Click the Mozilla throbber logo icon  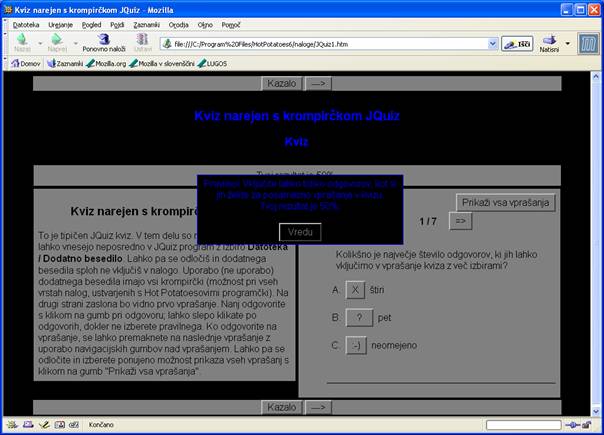[589, 43]
